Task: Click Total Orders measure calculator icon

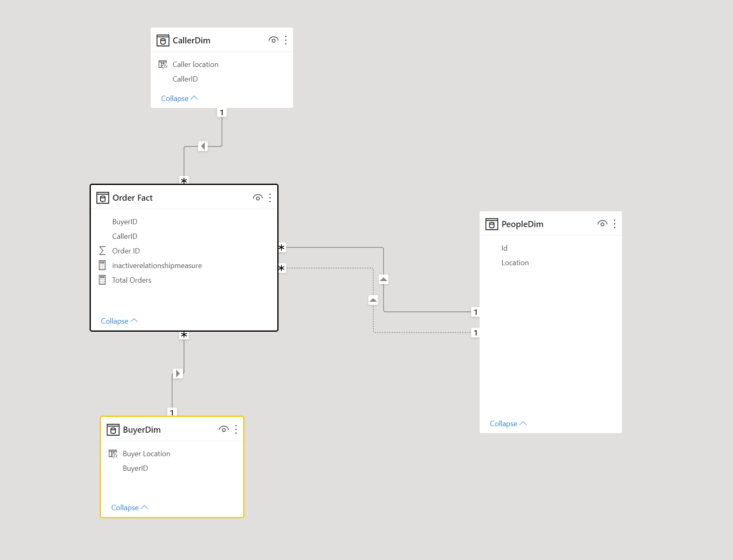Action: tap(102, 280)
